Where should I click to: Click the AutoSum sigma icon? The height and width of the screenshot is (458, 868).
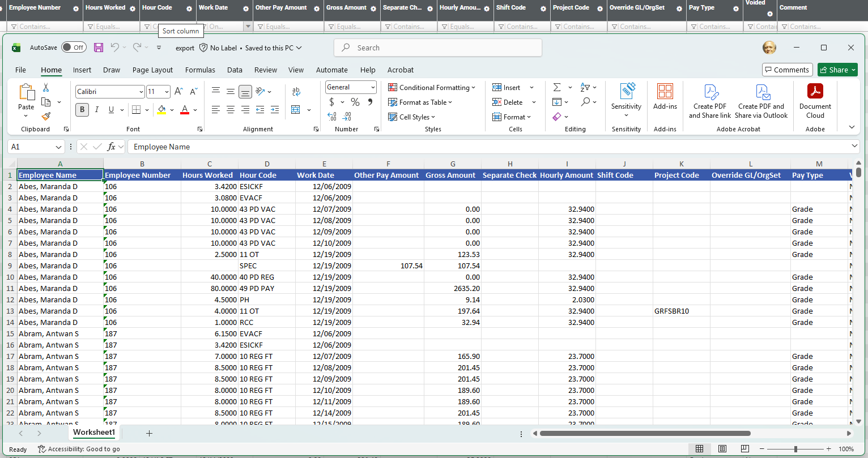[x=557, y=87]
